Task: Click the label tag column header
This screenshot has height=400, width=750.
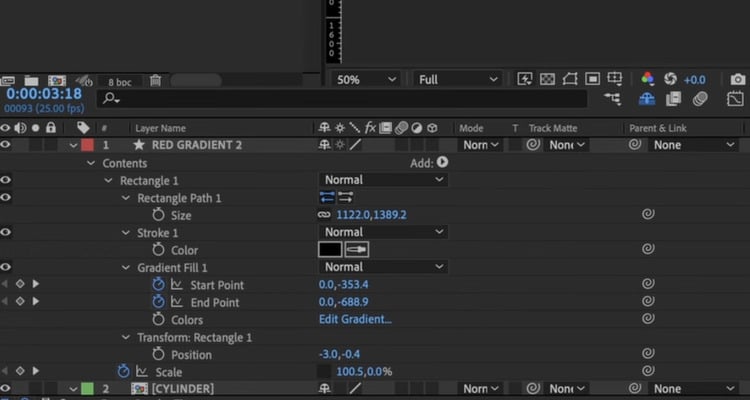Action: [83, 128]
